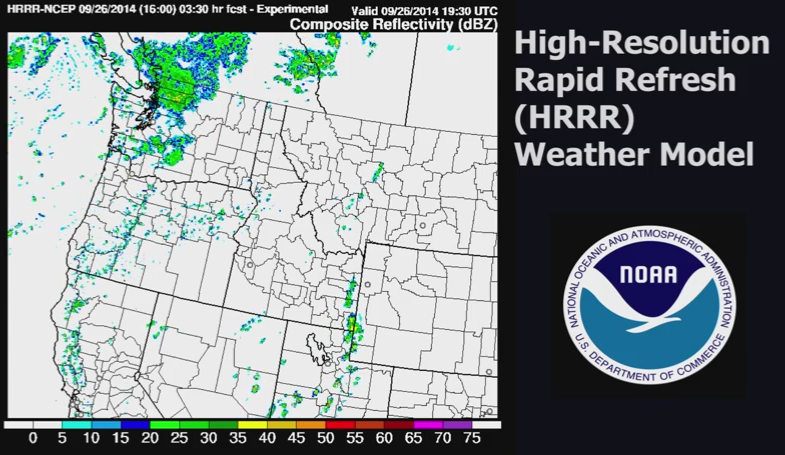Click the NOAA circular logo
Screen dimensions: 785x455
pyautogui.click(x=647, y=305)
